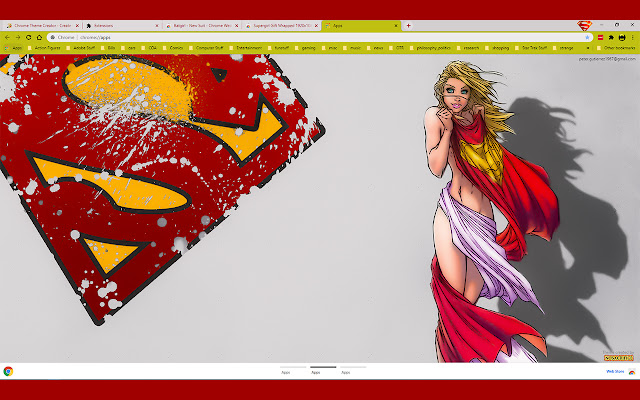Open the research bookmark folder
The width and height of the screenshot is (640, 400).
tap(468, 48)
